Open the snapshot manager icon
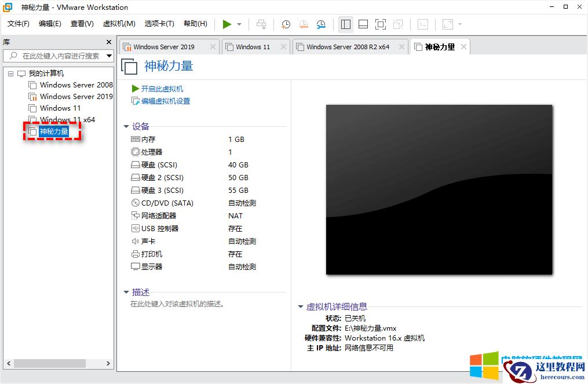The width and height of the screenshot is (588, 384). coord(321,24)
